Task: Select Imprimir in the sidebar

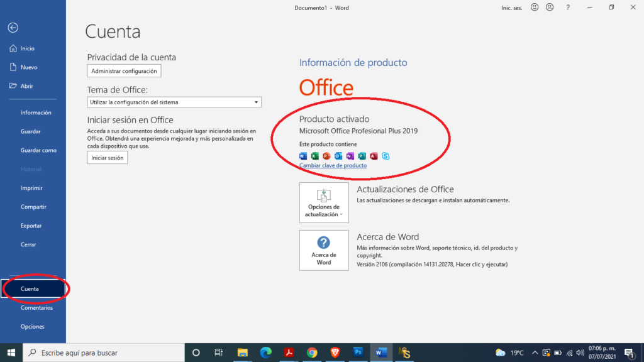Action: 31,188
